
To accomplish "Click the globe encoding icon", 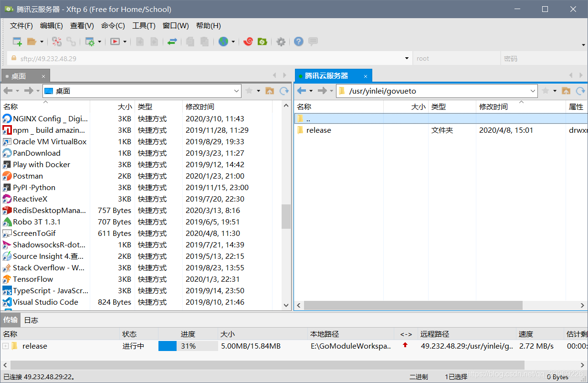I will click(x=223, y=42).
